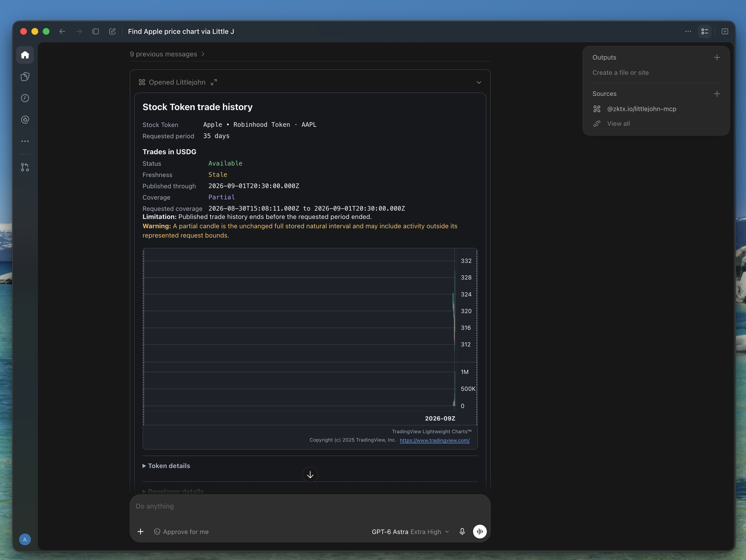Start voice mode with waveform button

click(x=480, y=532)
